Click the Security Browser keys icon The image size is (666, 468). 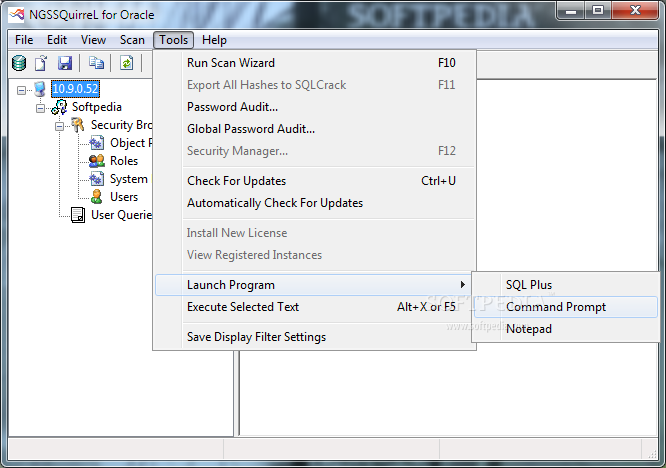(78, 125)
